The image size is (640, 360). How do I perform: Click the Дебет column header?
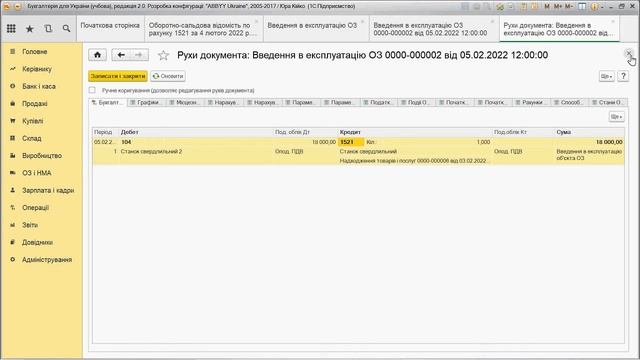click(196, 132)
